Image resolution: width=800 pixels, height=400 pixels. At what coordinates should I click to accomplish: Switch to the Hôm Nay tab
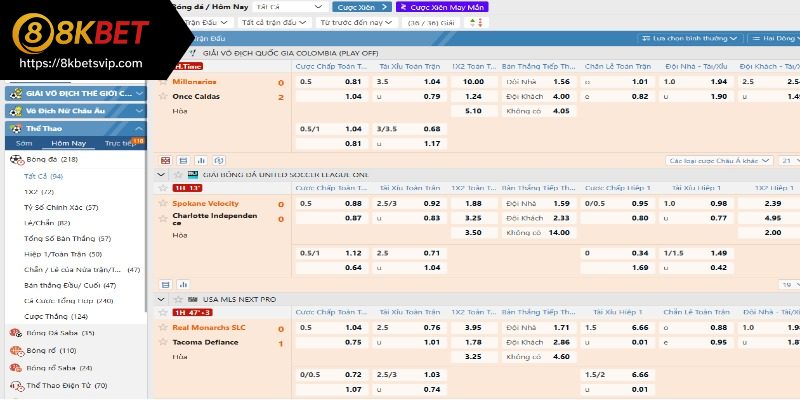point(69,143)
